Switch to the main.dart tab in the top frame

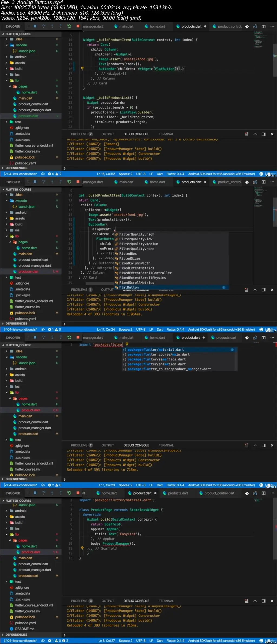point(124,27)
